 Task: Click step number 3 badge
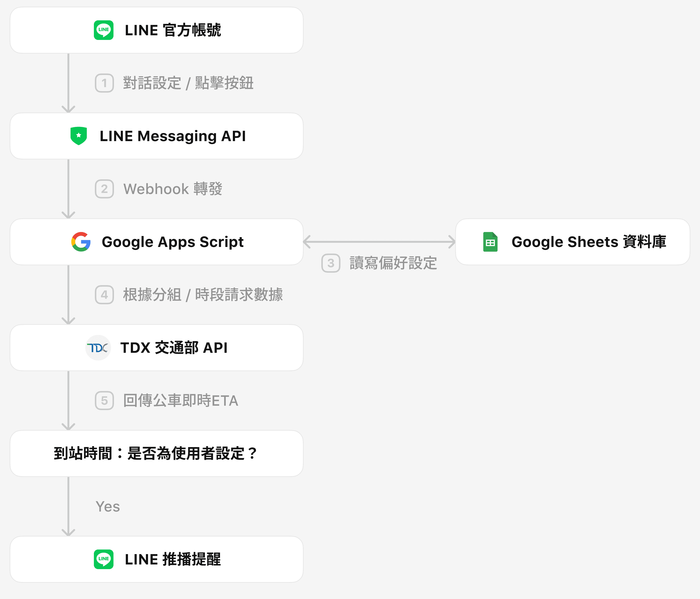click(x=331, y=263)
